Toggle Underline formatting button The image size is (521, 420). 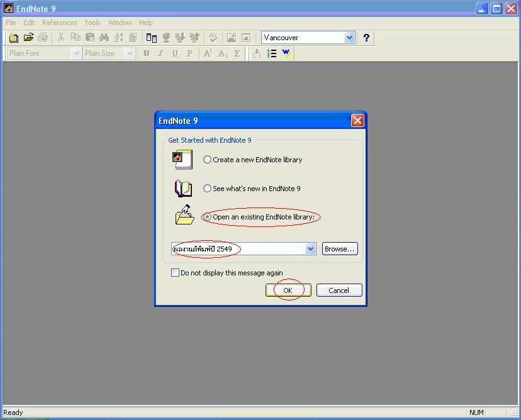(x=175, y=53)
